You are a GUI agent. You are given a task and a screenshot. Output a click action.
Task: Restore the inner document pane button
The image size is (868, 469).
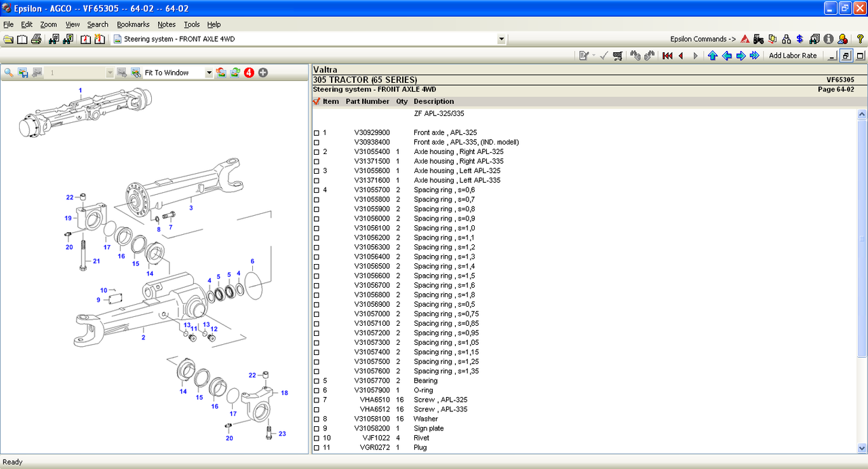847,56
